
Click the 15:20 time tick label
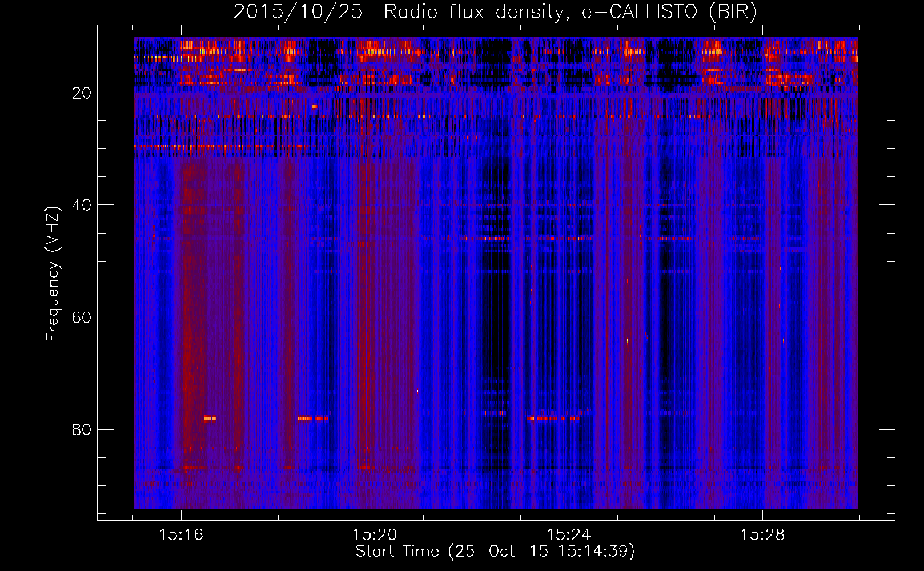tap(375, 535)
